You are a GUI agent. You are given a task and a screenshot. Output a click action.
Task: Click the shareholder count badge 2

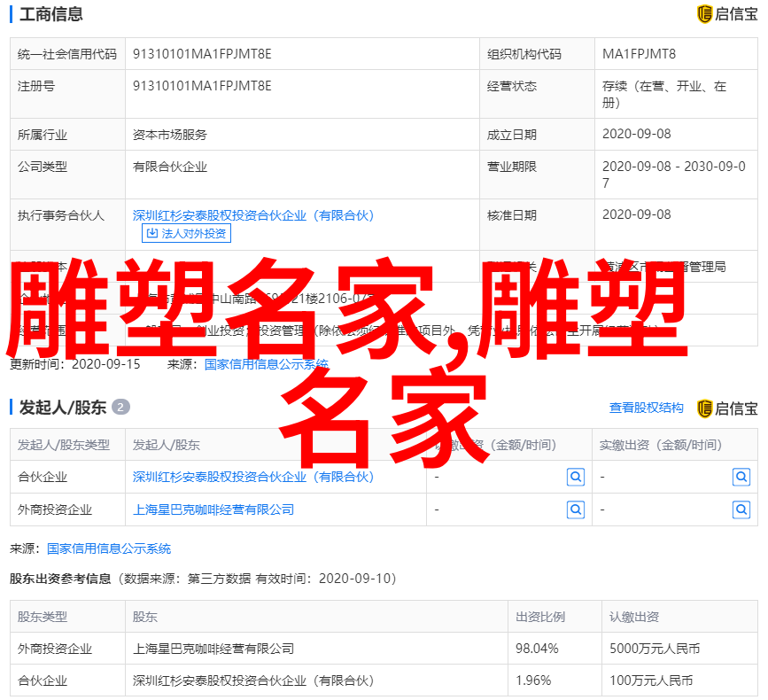tap(120, 407)
